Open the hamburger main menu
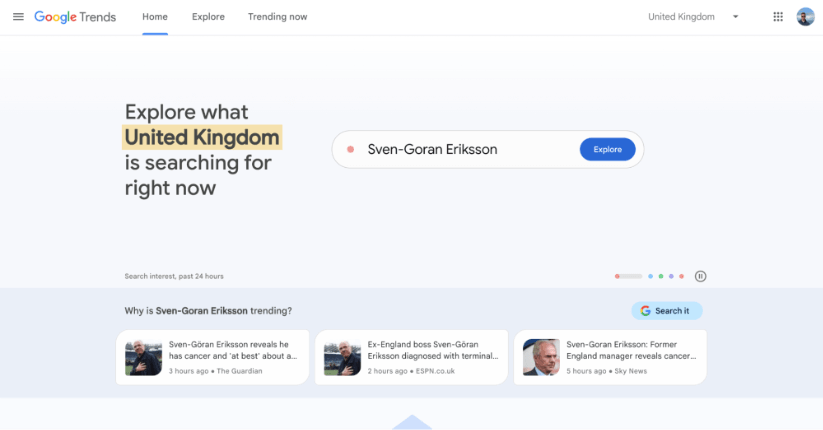 [18, 17]
